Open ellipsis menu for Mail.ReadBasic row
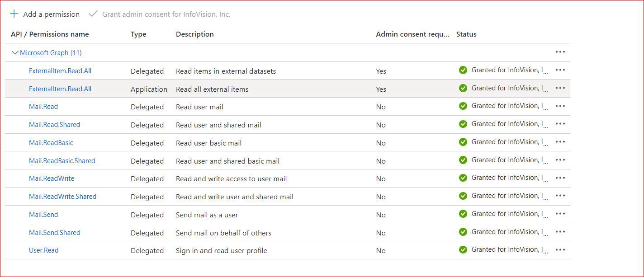644x277 pixels. coord(560,142)
